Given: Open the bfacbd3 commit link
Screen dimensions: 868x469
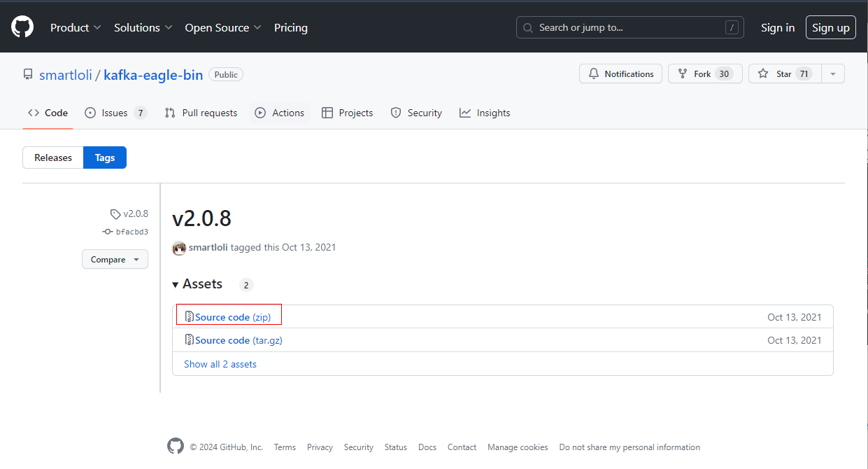Looking at the screenshot, I should point(131,232).
